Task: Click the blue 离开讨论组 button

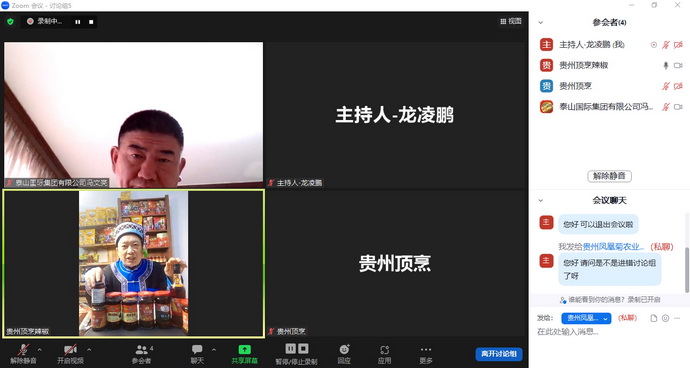Action: pyautogui.click(x=499, y=354)
